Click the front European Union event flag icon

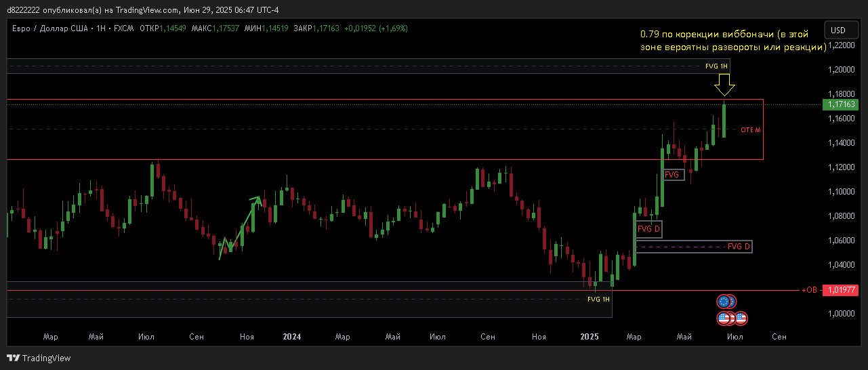point(724,302)
